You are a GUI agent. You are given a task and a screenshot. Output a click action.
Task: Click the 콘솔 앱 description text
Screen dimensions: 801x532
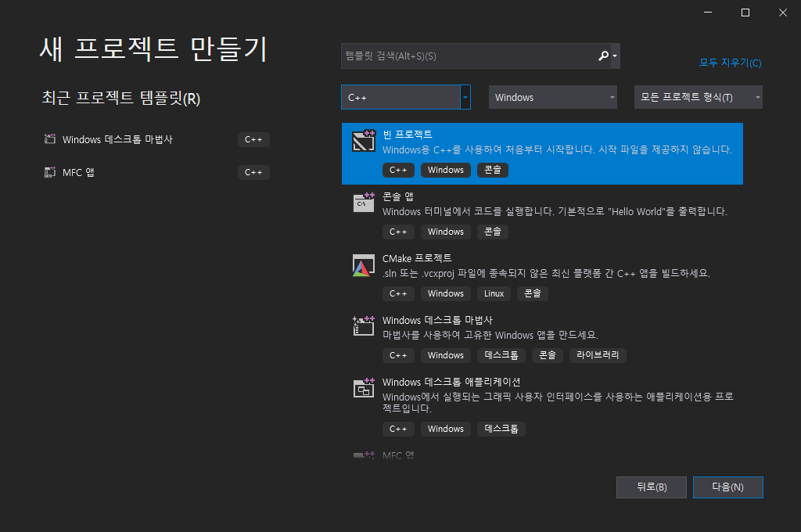(x=555, y=211)
